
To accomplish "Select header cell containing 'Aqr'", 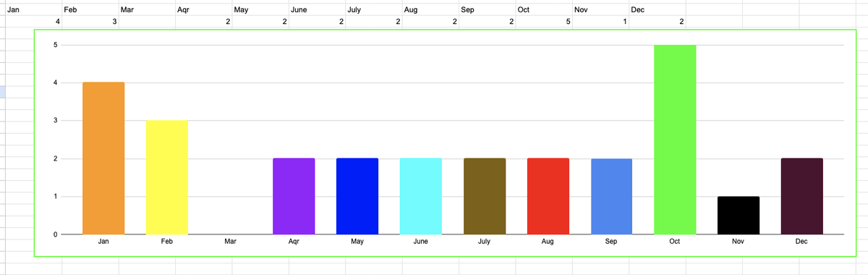I will (x=203, y=9).
